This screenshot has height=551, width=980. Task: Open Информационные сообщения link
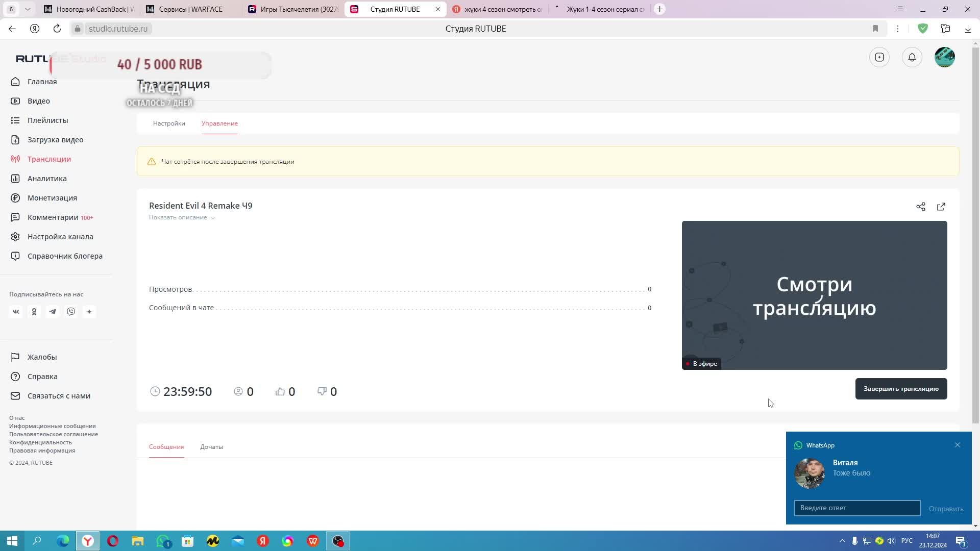click(x=52, y=426)
